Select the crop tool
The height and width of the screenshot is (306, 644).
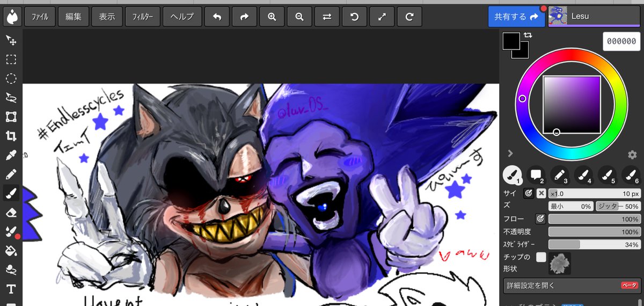11,136
